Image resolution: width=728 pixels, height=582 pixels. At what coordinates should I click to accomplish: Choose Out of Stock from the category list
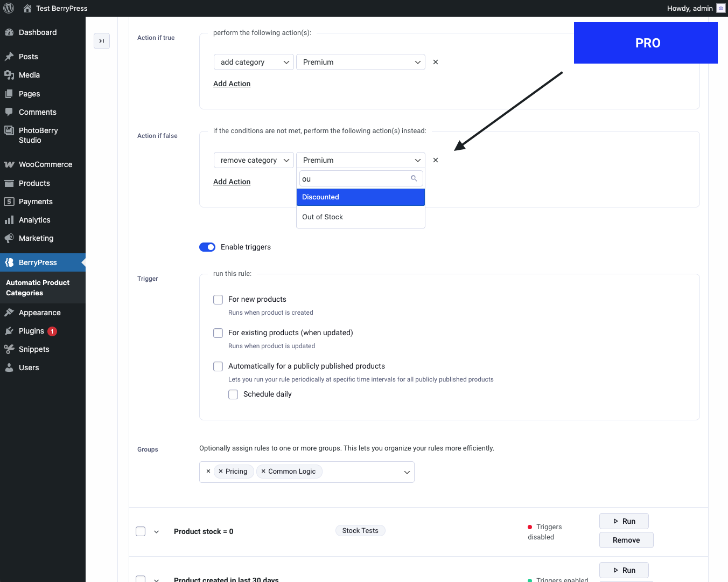point(361,217)
